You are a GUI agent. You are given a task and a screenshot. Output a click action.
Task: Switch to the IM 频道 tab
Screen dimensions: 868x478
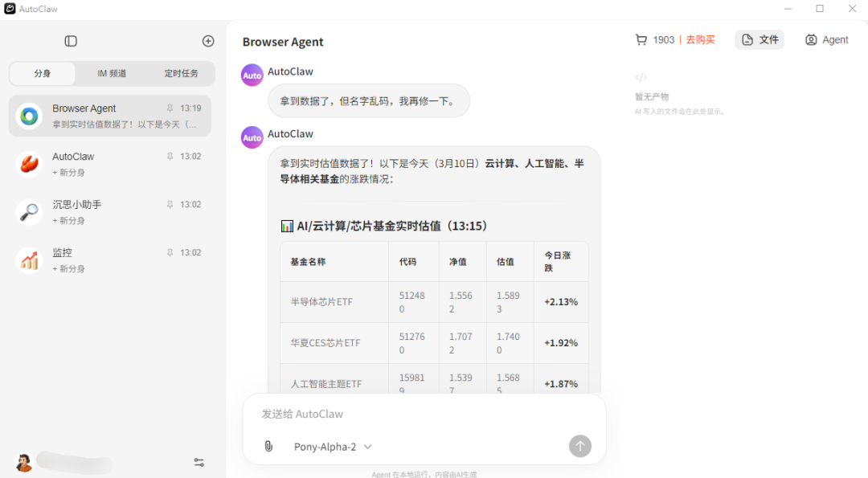pyautogui.click(x=112, y=73)
